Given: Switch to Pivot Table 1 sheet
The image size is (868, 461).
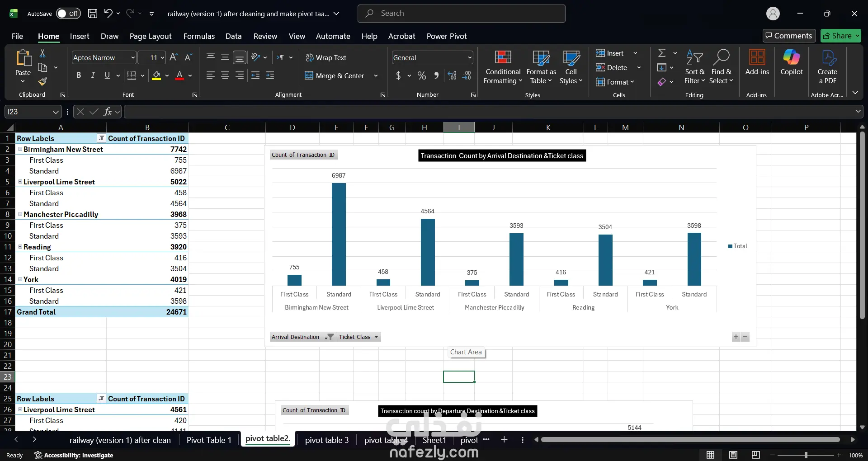Looking at the screenshot, I should coord(209,440).
